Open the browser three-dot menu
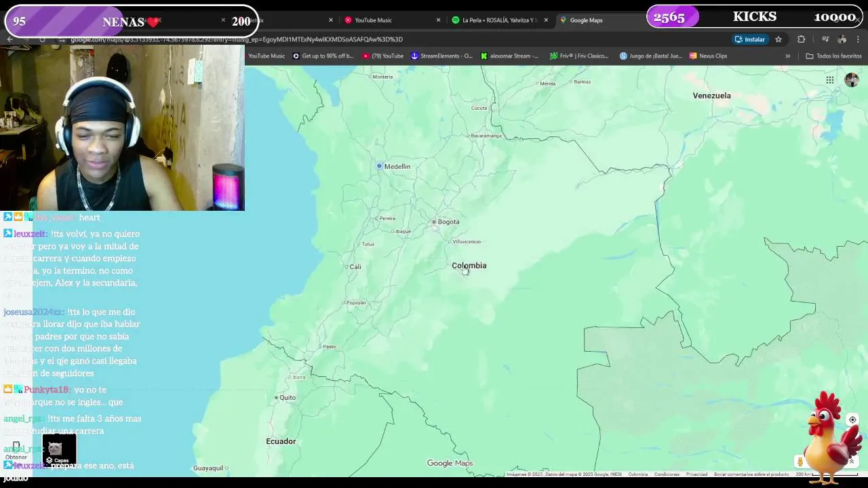Image resolution: width=868 pixels, height=488 pixels. [x=859, y=39]
